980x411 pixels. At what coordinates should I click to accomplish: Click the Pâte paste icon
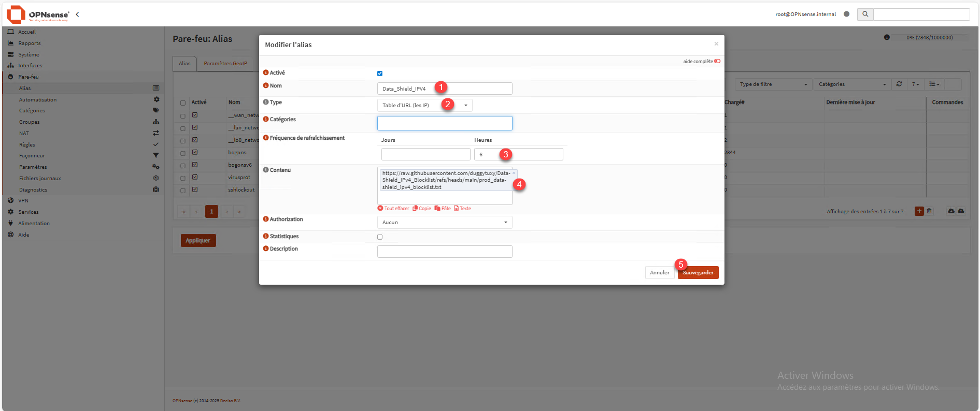tap(437, 209)
